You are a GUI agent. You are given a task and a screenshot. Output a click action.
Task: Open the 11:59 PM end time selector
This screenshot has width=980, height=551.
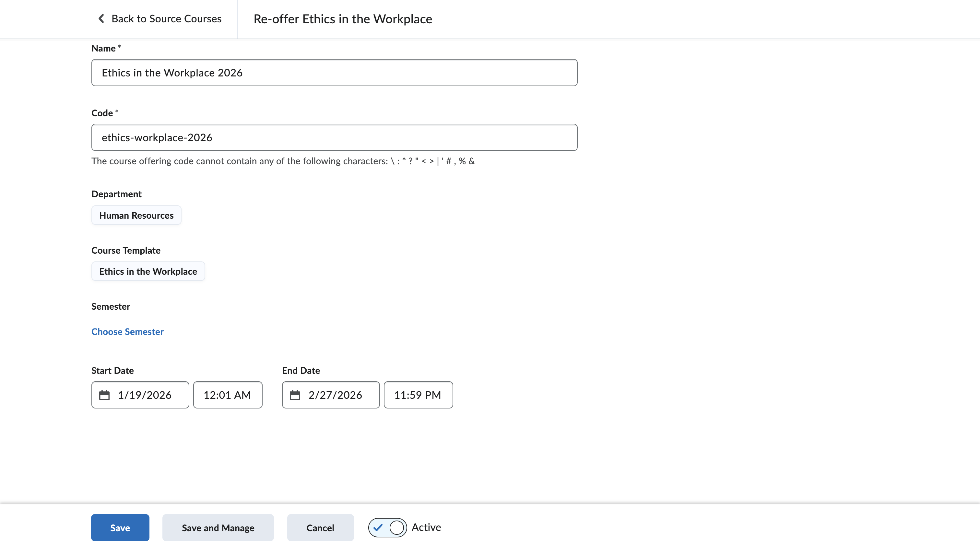[x=418, y=395]
